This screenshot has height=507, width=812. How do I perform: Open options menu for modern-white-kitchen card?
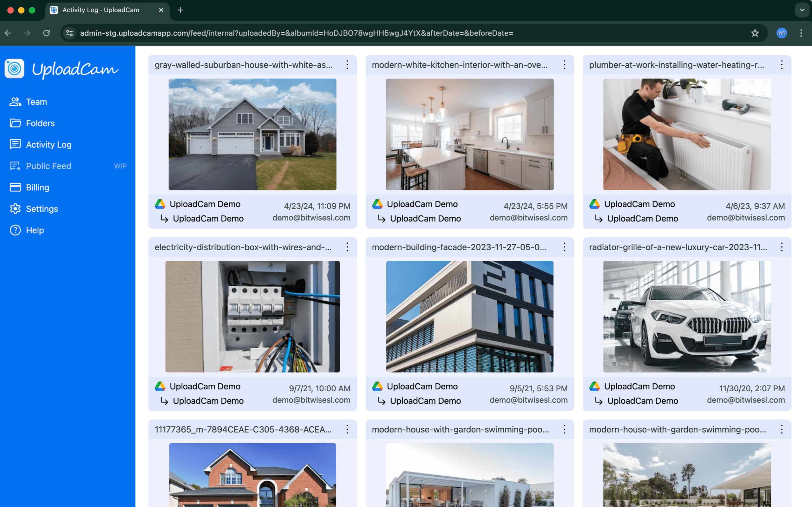564,65
